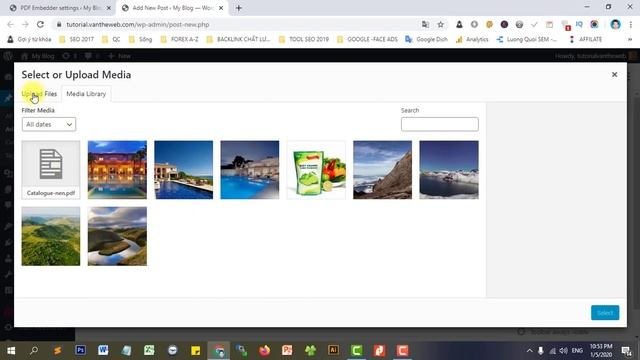Go back in browser history
Image resolution: width=640 pixels, height=360 pixels.
10,24
